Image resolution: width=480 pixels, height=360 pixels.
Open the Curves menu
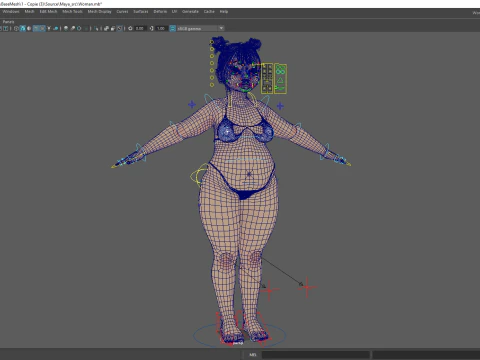tap(122, 11)
